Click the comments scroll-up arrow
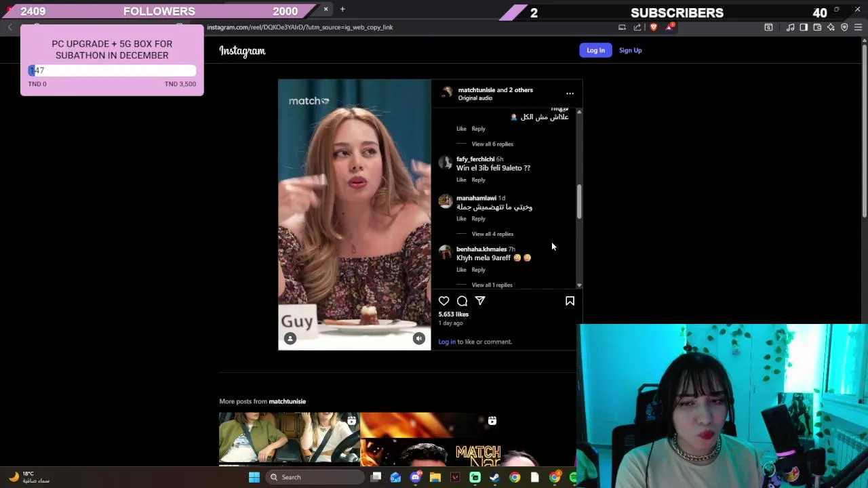 coord(579,110)
